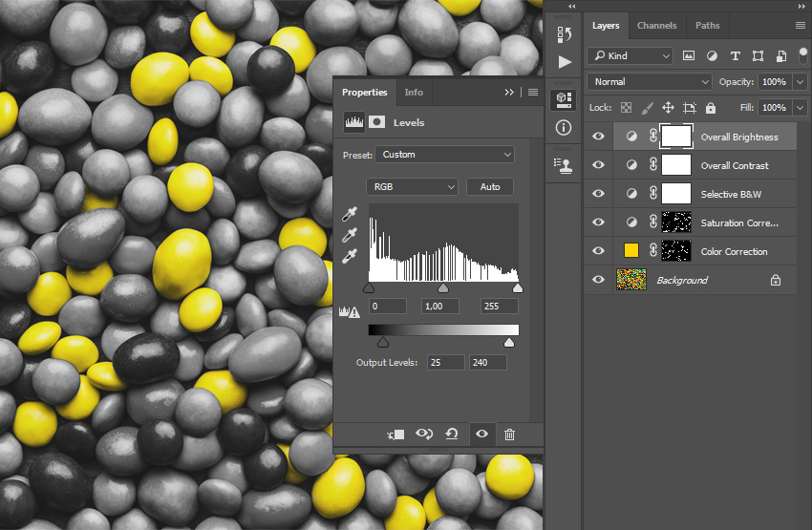Switch to the Properties tab

(x=365, y=92)
